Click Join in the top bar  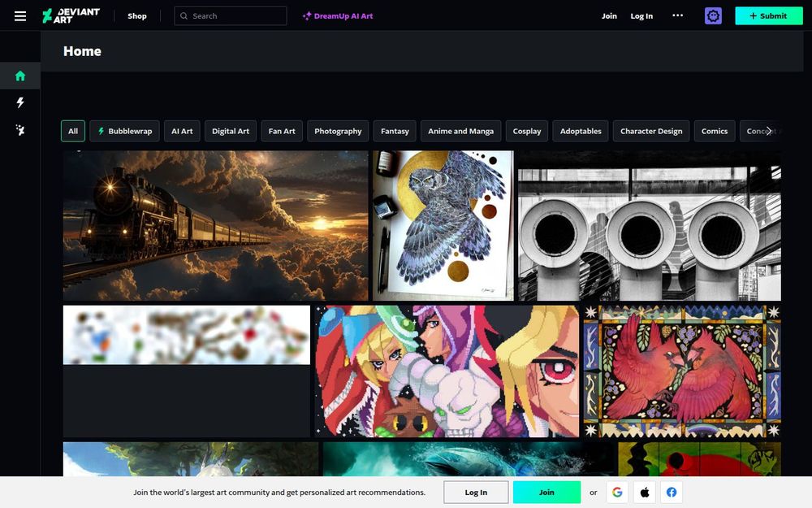(609, 16)
